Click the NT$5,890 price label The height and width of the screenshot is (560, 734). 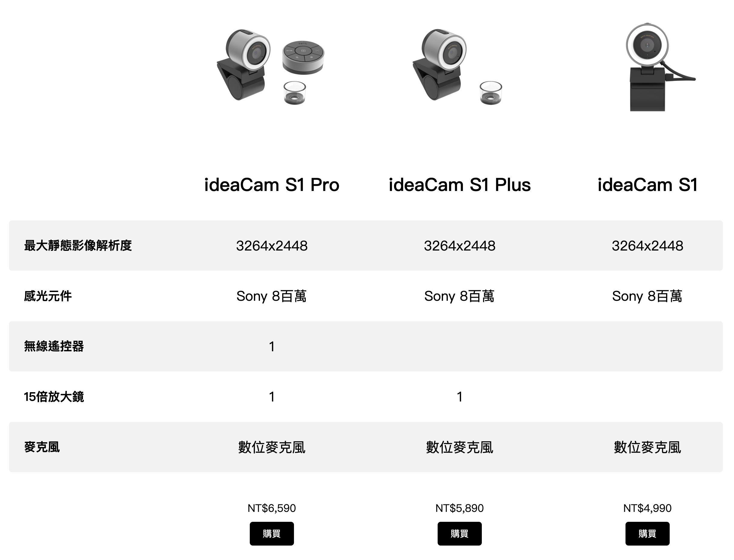[460, 508]
